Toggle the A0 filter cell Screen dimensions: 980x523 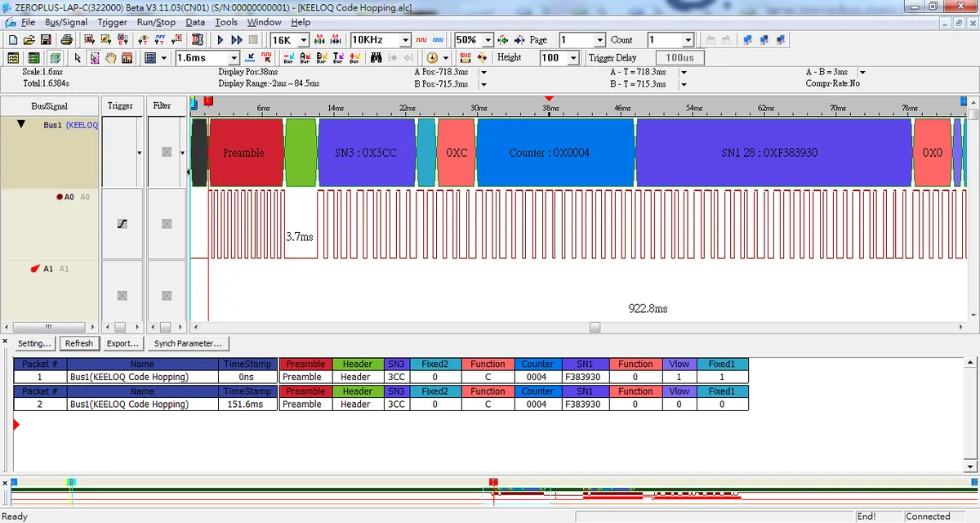click(167, 224)
